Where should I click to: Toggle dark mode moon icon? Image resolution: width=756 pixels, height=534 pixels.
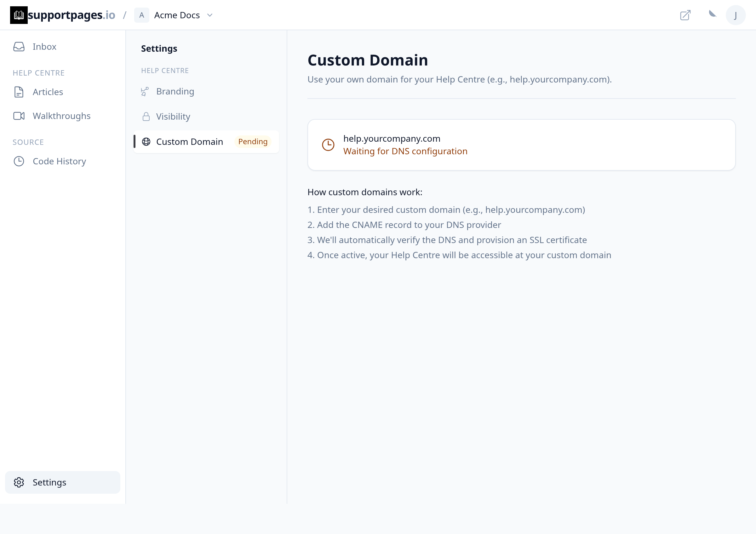(x=713, y=14)
